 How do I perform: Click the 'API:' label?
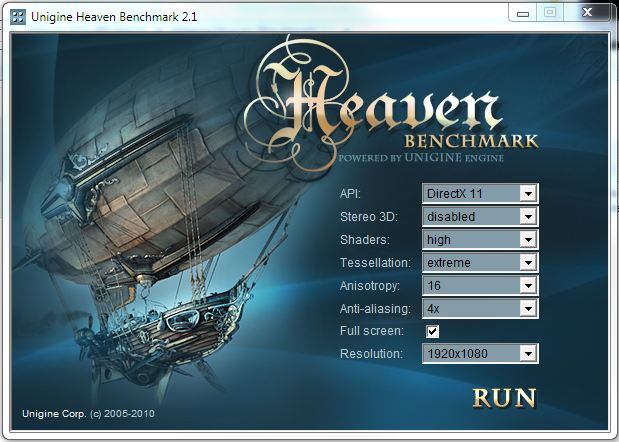(350, 193)
